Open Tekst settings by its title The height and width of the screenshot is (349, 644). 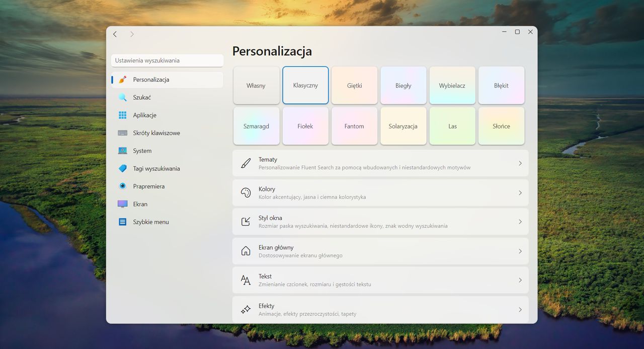[265, 276]
